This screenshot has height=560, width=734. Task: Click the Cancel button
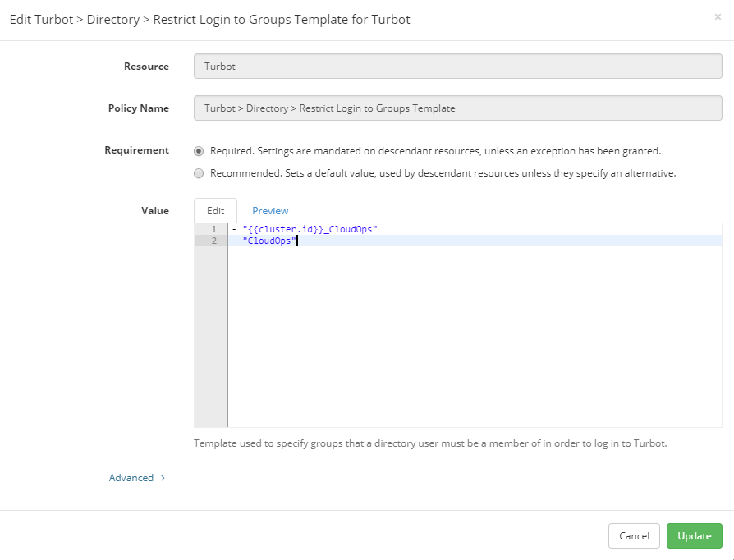[634, 535]
